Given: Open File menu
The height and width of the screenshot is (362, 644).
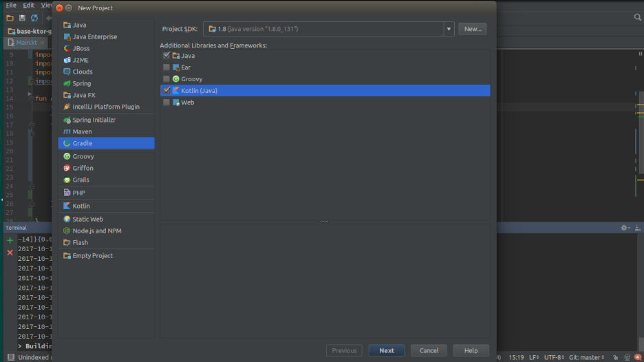Looking at the screenshot, I should point(11,6).
